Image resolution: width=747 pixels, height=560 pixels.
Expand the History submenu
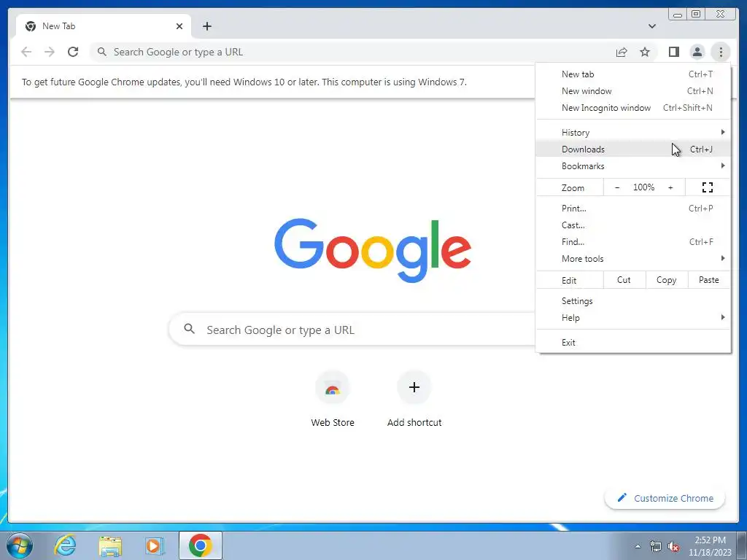633,133
